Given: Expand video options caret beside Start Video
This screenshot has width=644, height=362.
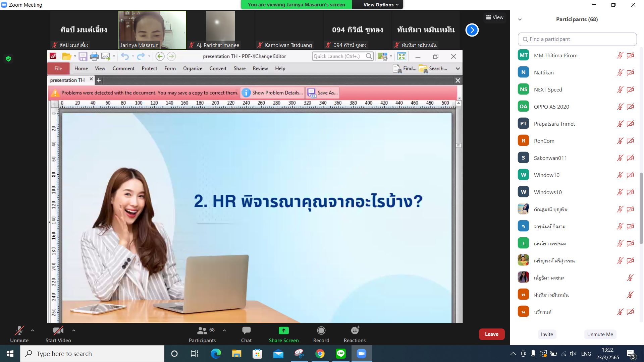Looking at the screenshot, I should point(74,330).
